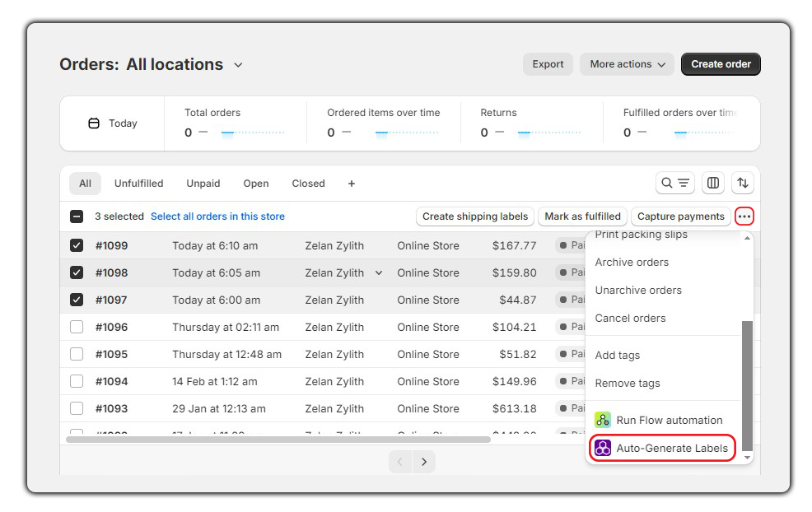Uncheck the checkbox for order #1098

(x=77, y=272)
